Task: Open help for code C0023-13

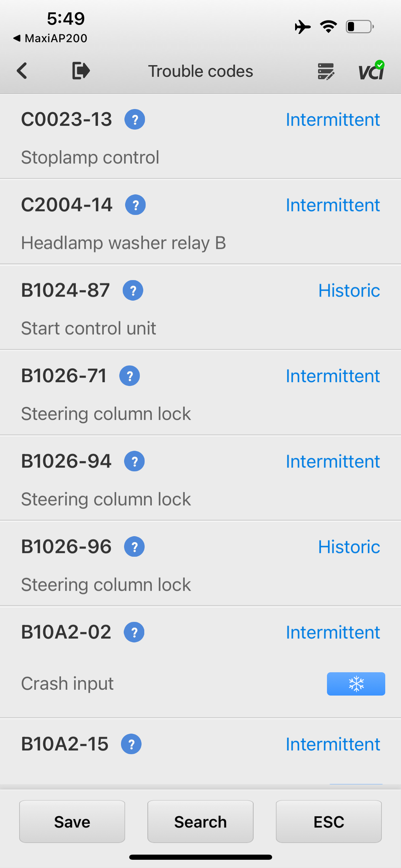Action: [x=135, y=119]
